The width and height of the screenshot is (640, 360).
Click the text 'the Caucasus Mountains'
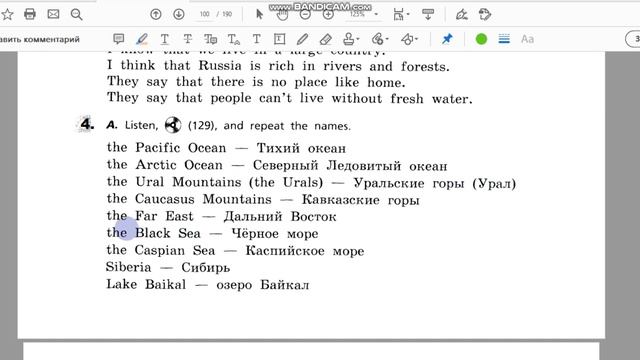[x=189, y=199]
